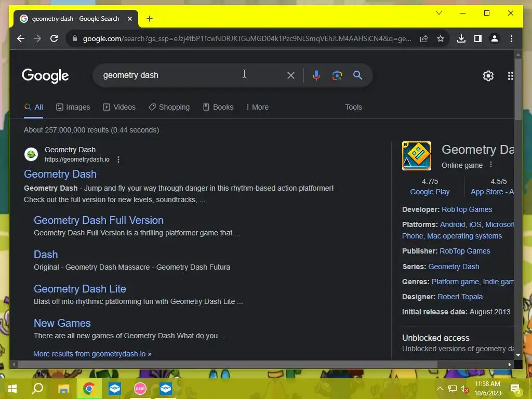The width and height of the screenshot is (532, 399).
Task: Open knowledge panel more options dots
Action: (x=490, y=165)
